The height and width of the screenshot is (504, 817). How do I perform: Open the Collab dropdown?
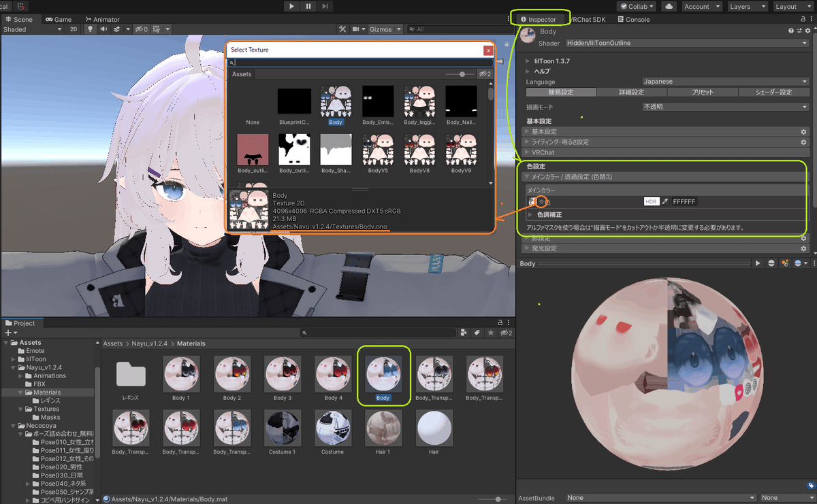click(x=637, y=6)
